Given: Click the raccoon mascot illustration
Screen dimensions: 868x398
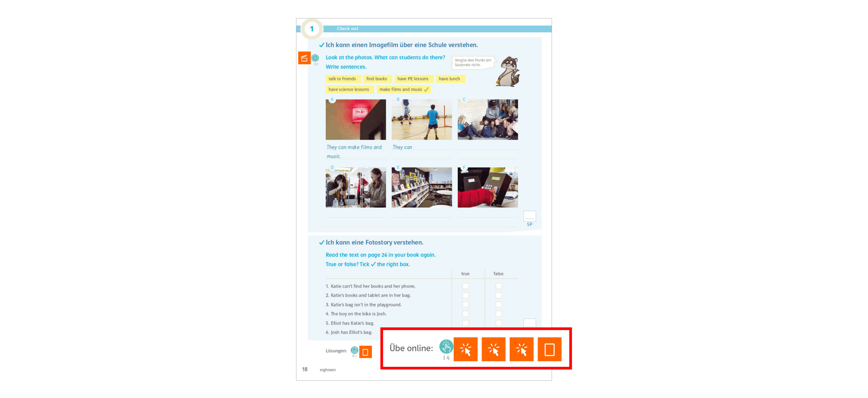Looking at the screenshot, I should point(508,71).
